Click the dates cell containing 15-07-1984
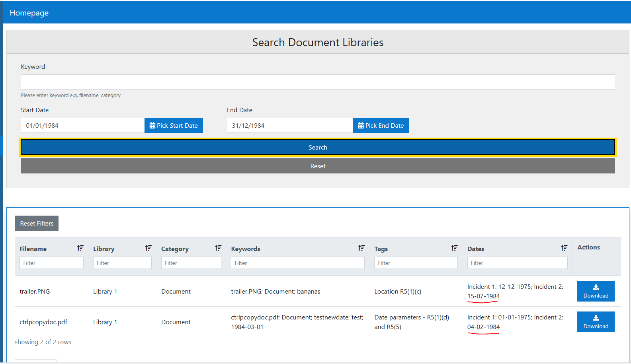The width and height of the screenshot is (631, 364). (515, 291)
